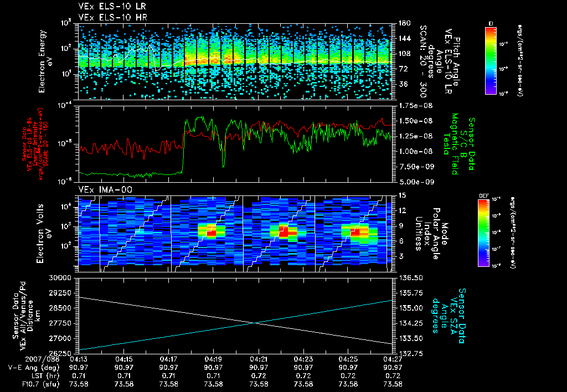
Task: Click the 04:19 time tick label
Action: tap(213, 359)
